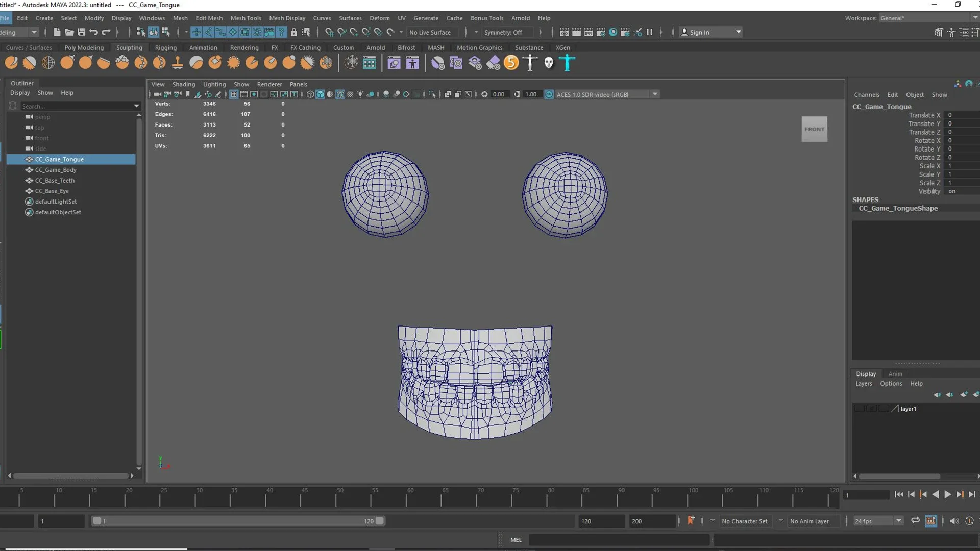Select the HumanIK character icon on the shelf

click(567, 62)
